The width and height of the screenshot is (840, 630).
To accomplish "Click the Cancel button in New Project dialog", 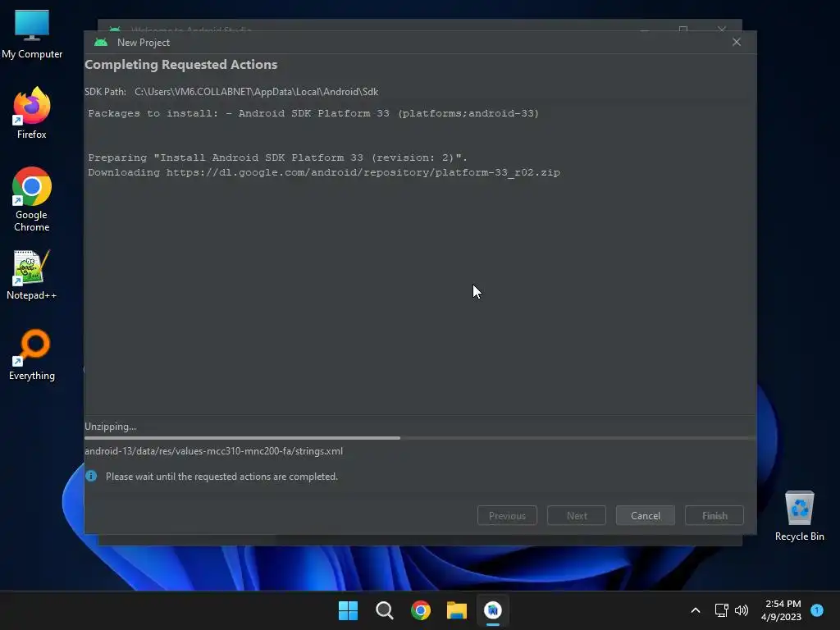I will point(645,515).
